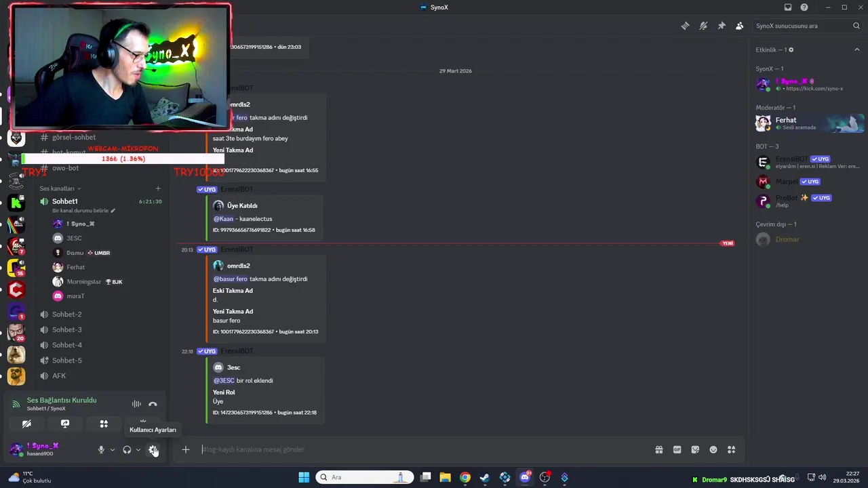The height and width of the screenshot is (488, 868).
Task: Open sticker picker
Action: [x=695, y=449]
